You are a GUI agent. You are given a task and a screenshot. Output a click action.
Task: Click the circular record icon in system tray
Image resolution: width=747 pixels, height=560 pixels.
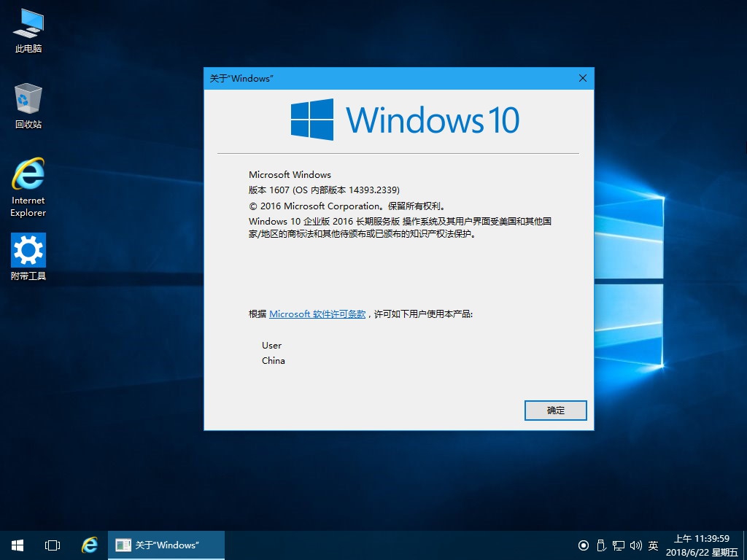584,545
